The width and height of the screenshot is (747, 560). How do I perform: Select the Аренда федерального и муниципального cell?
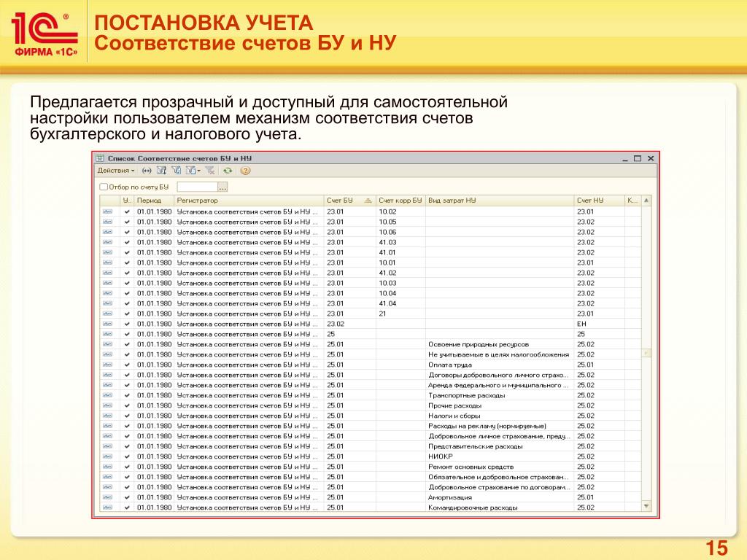(x=499, y=385)
